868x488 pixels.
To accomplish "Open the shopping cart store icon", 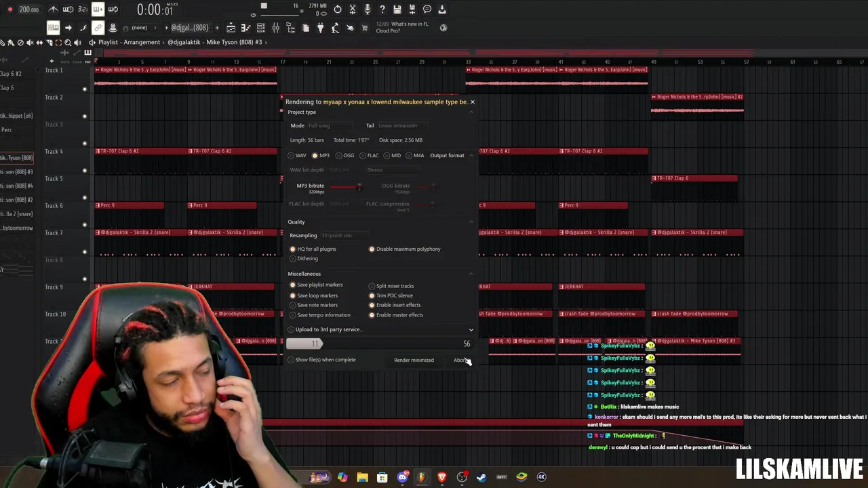I will click(x=365, y=28).
